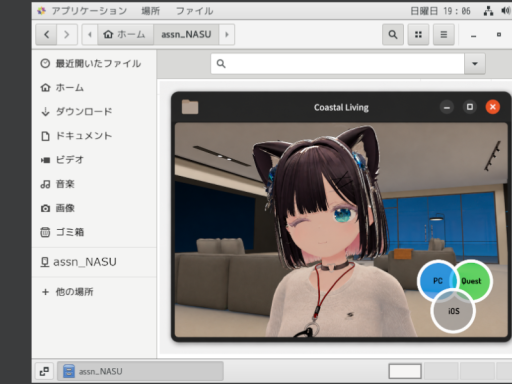Click the search text field
The width and height of the screenshot is (512, 384).
coord(337,63)
